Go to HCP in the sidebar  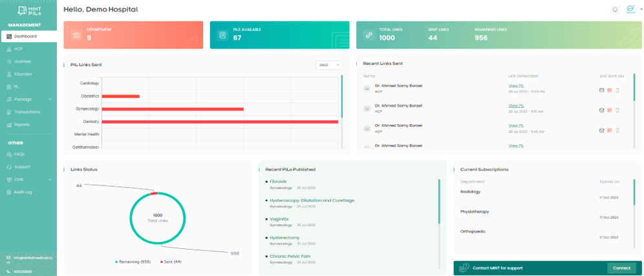[18, 48]
